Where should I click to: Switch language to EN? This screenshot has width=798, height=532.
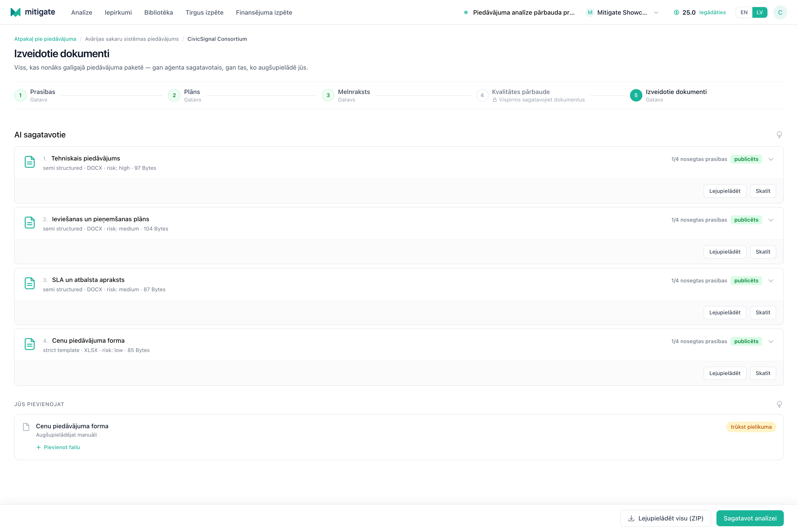click(744, 13)
